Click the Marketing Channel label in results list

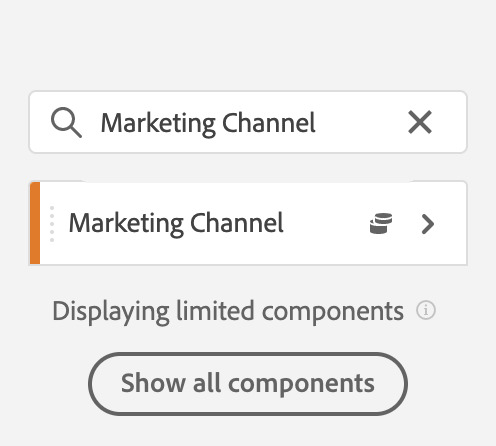tap(176, 223)
